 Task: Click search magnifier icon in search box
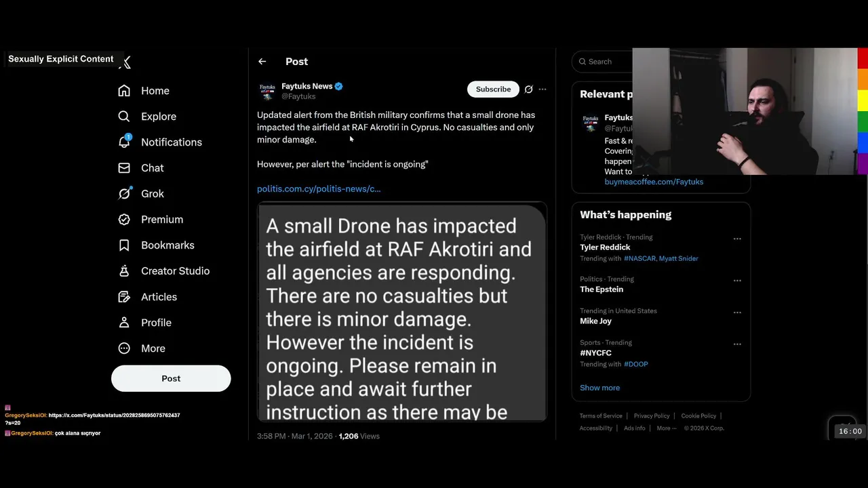(x=583, y=62)
